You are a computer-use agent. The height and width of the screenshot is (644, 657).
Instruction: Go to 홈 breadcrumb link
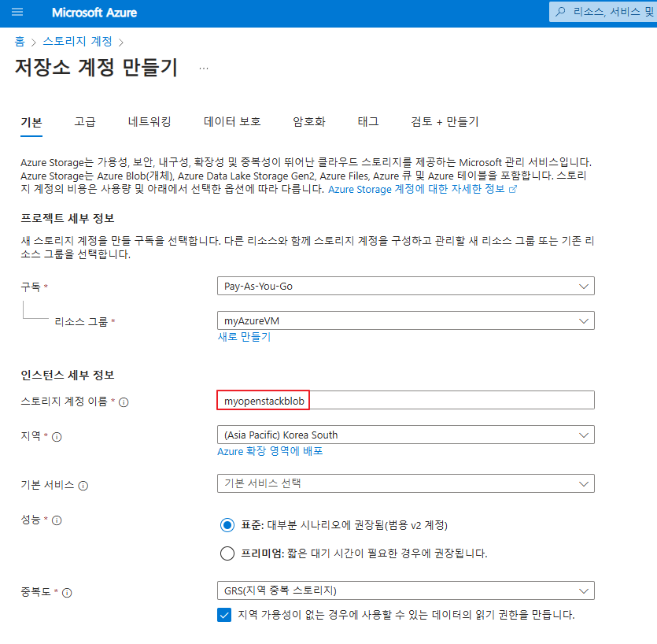tap(20, 42)
